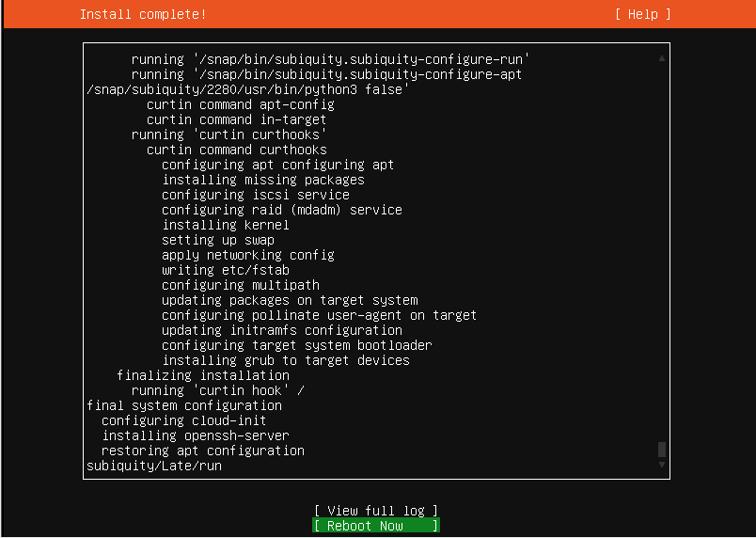Open the Help menu in header
The width and height of the screenshot is (756, 538).
click(x=643, y=14)
